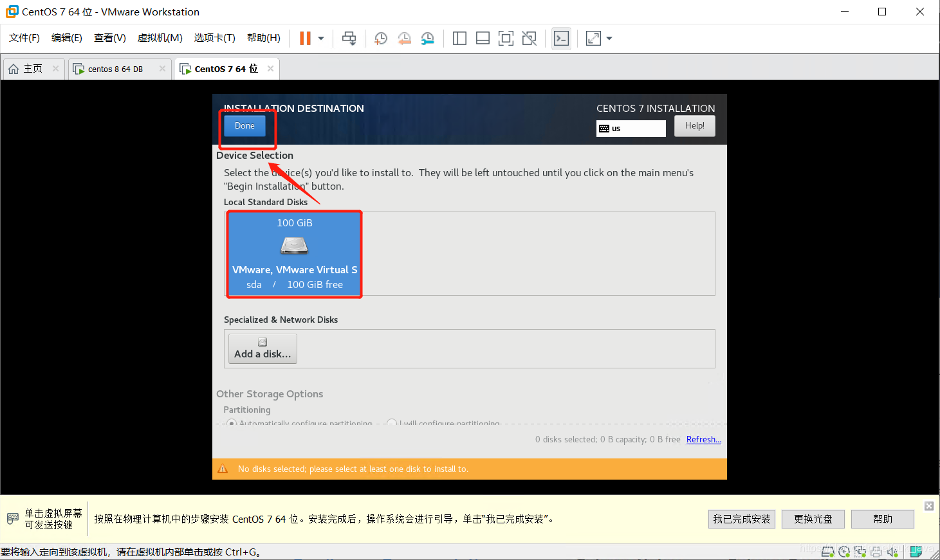Open the 文件(F) menu
Screen dimensions: 940x560
pos(24,38)
